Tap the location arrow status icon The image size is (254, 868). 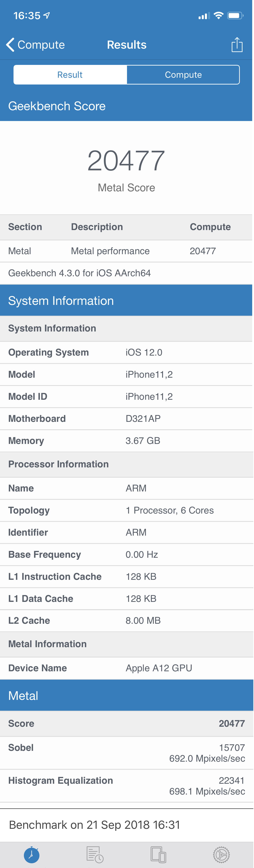pyautogui.click(x=47, y=15)
